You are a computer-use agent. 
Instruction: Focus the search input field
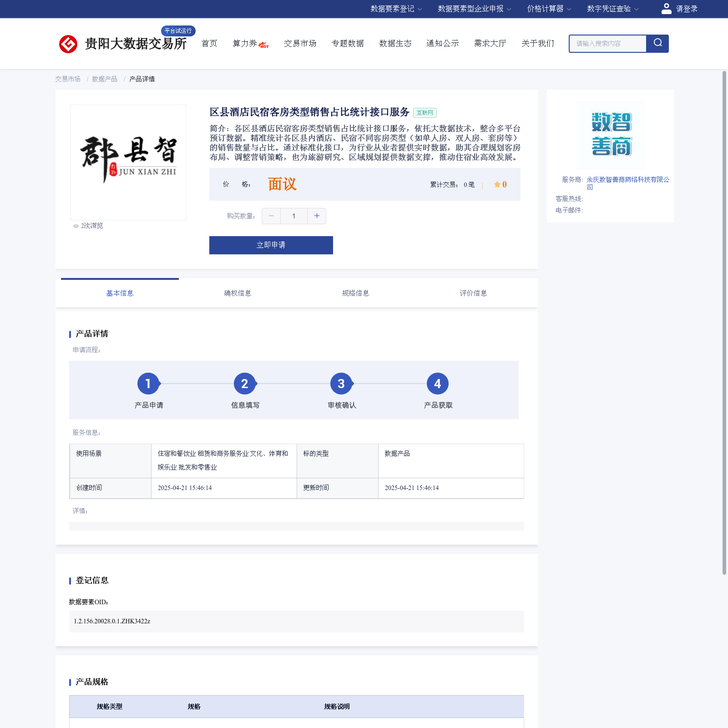[608, 44]
